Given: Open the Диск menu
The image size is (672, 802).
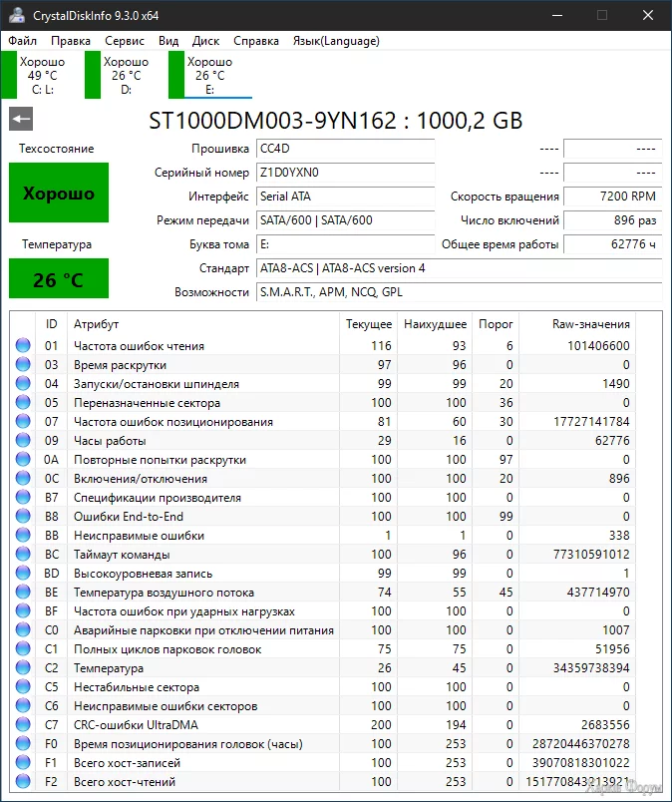Looking at the screenshot, I should click(205, 41).
